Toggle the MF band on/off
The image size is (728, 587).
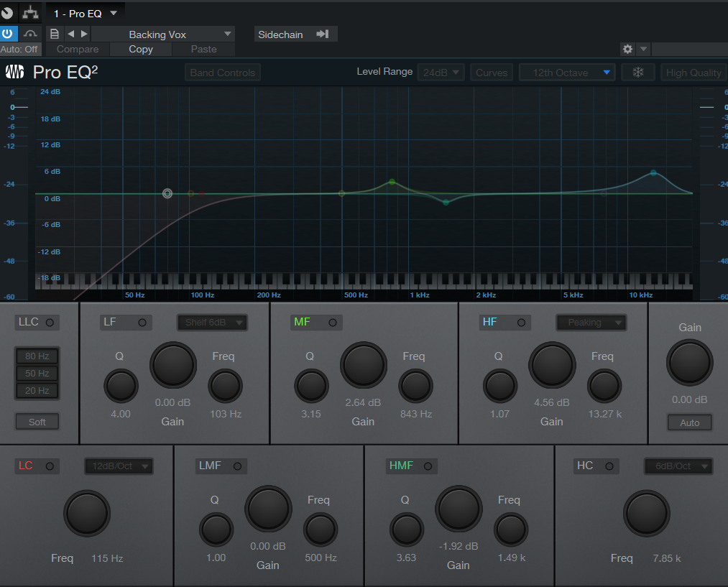tap(333, 323)
